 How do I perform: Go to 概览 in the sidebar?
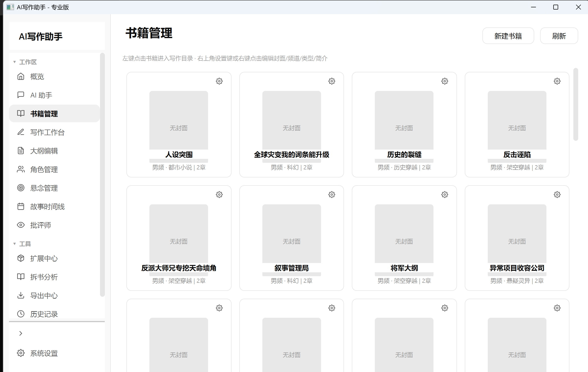(x=55, y=77)
